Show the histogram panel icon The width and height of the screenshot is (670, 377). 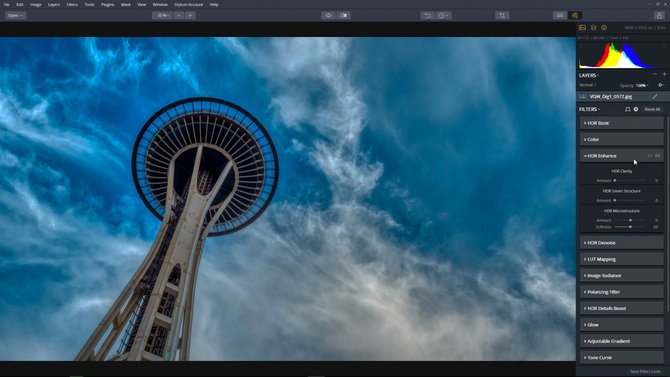582,28
